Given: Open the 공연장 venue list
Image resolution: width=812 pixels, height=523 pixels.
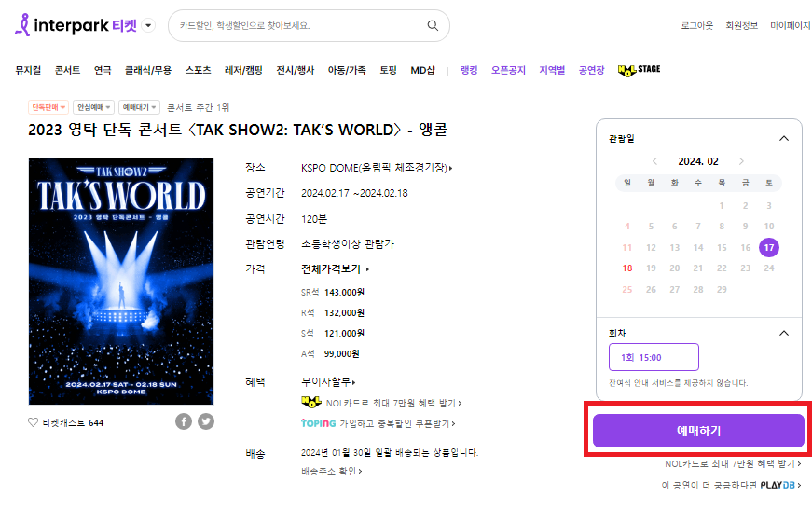Looking at the screenshot, I should pyautogui.click(x=591, y=70).
